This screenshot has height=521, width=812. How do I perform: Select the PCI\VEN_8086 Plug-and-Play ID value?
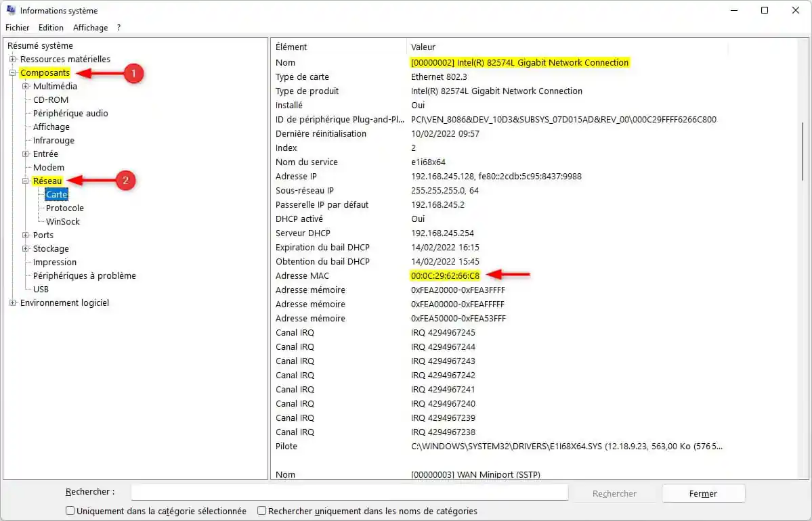[x=563, y=120]
